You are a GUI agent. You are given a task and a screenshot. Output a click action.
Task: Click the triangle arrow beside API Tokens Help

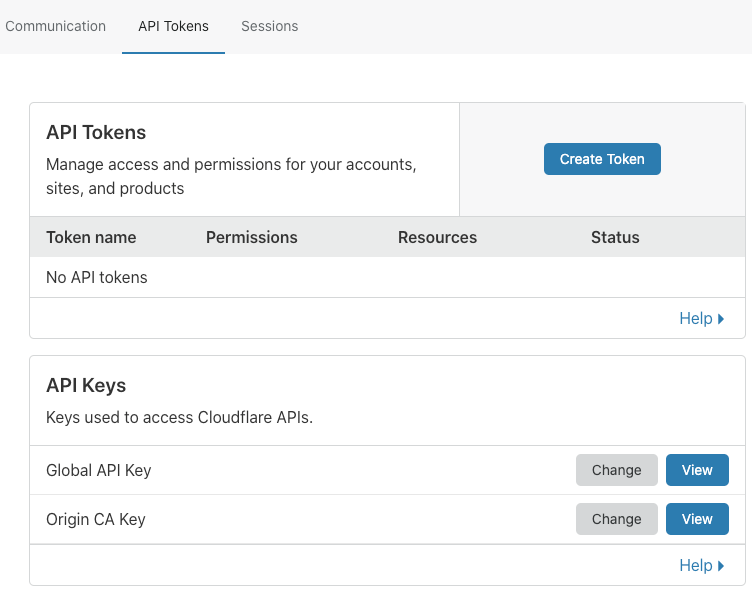coord(722,319)
